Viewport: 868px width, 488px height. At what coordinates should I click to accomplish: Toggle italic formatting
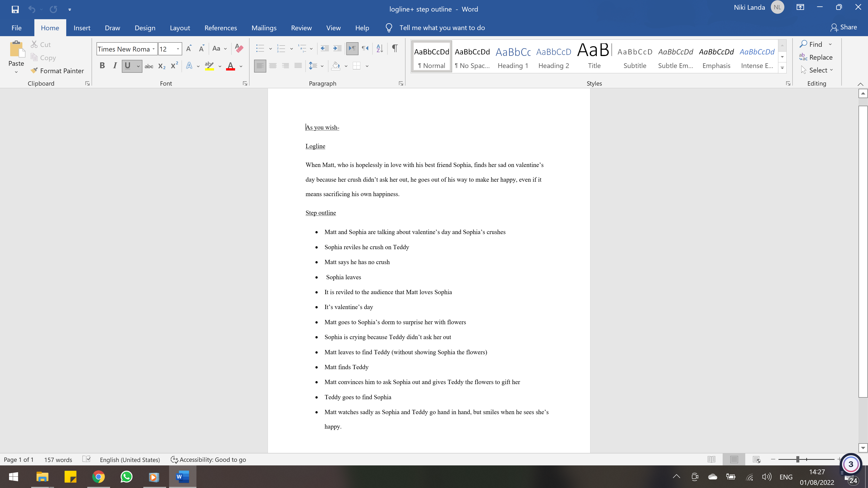[115, 66]
